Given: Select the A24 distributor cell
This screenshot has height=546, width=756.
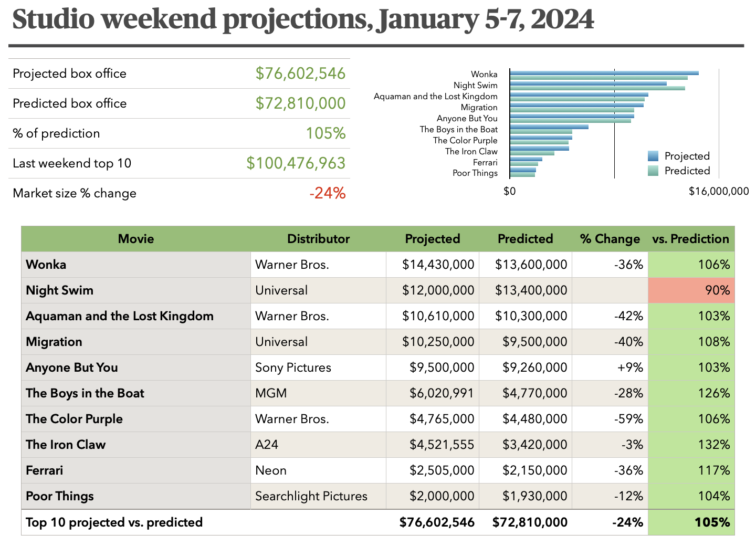Looking at the screenshot, I should pos(267,445).
